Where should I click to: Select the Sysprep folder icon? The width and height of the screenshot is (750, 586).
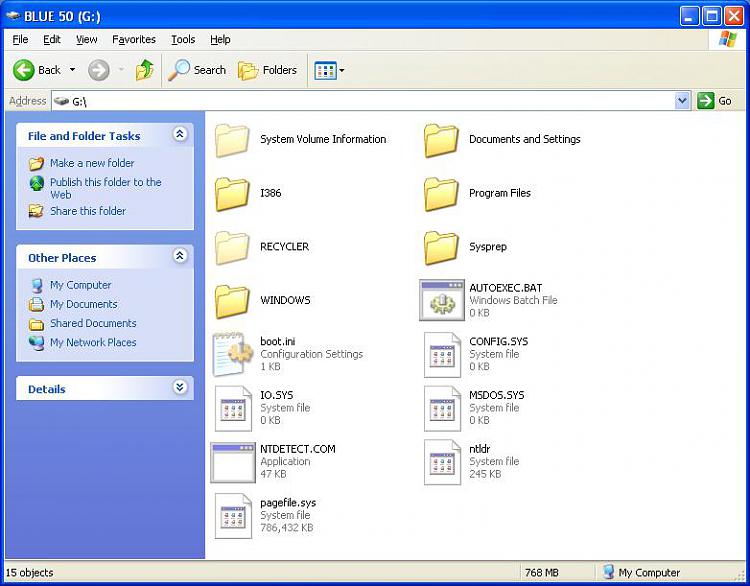[x=441, y=247]
